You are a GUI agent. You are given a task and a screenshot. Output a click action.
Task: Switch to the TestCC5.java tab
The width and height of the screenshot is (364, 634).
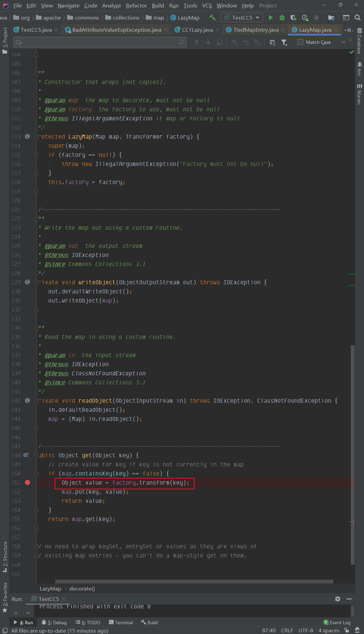[x=36, y=30]
